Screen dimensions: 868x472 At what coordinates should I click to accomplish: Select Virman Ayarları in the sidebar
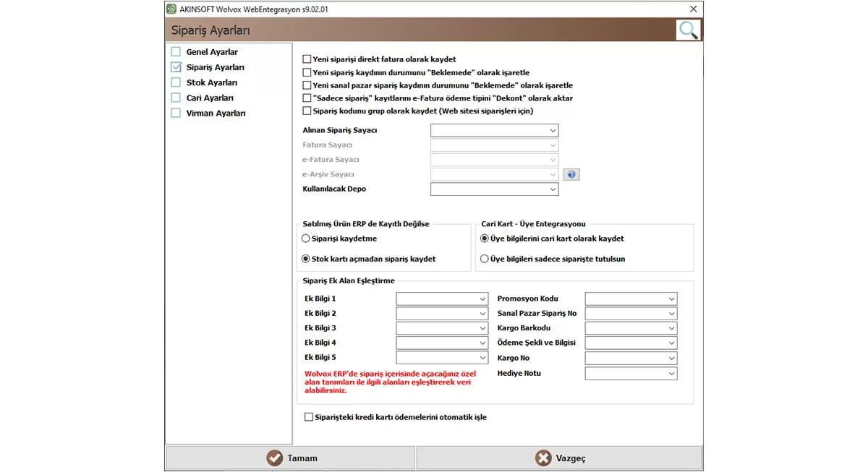[x=216, y=113]
